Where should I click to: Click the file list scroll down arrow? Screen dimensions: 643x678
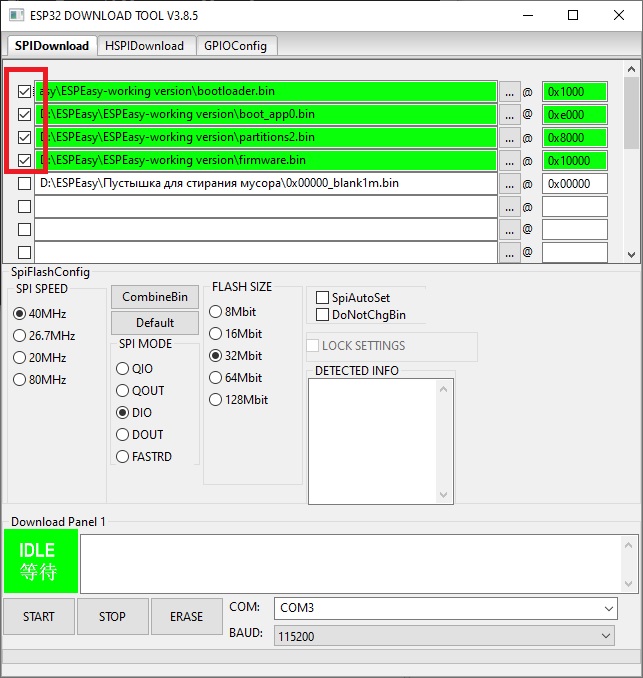pyautogui.click(x=631, y=255)
